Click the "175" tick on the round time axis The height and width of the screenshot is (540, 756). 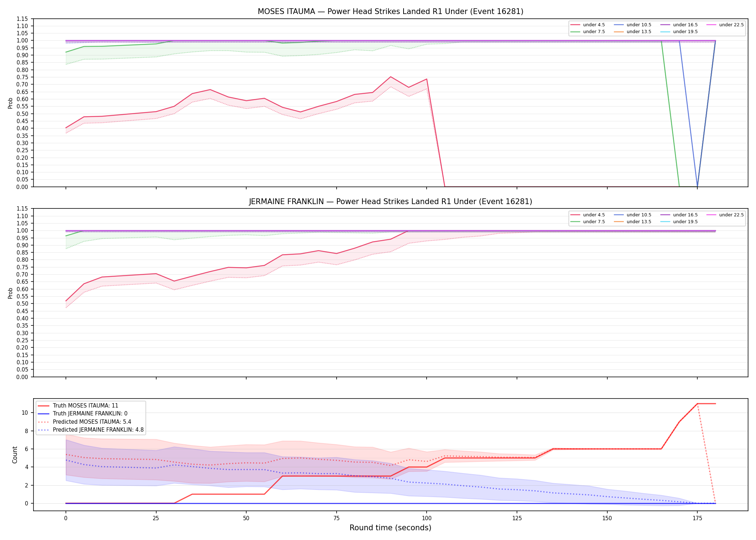pos(697,518)
